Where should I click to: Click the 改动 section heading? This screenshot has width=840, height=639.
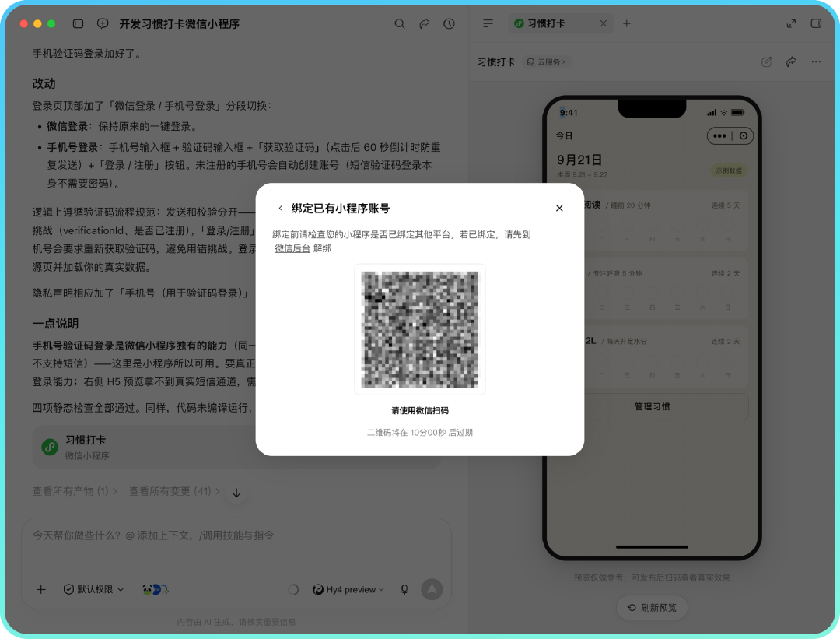(x=44, y=83)
